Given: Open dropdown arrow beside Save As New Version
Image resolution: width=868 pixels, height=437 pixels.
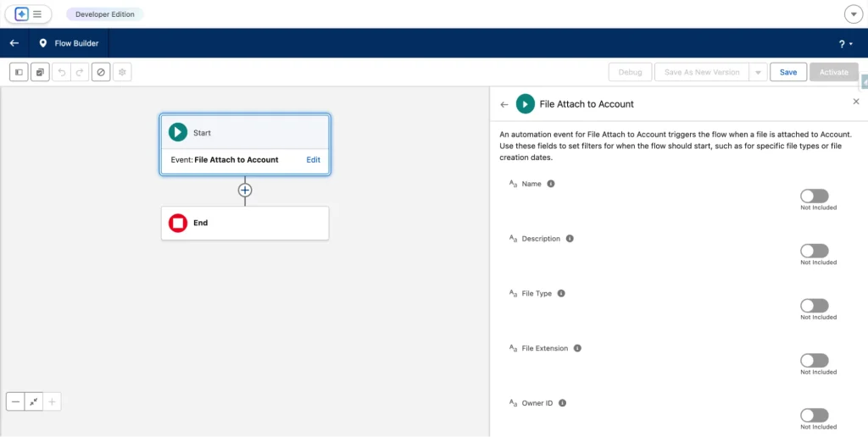Looking at the screenshot, I should coord(758,73).
